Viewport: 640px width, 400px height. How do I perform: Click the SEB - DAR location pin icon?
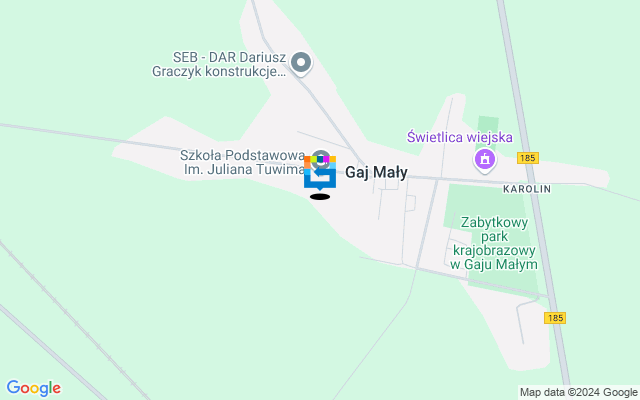[301, 63]
